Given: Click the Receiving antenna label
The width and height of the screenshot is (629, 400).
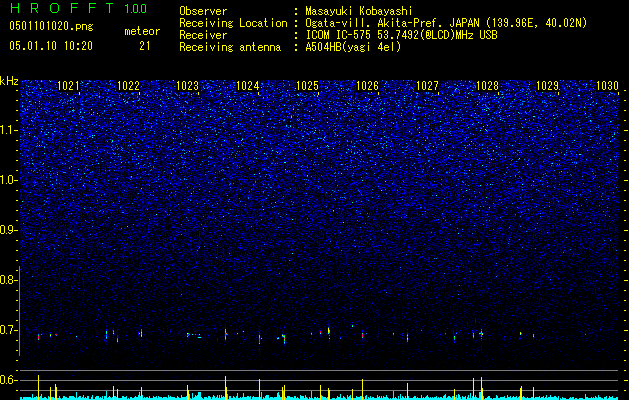Looking at the screenshot, I should point(230,47).
